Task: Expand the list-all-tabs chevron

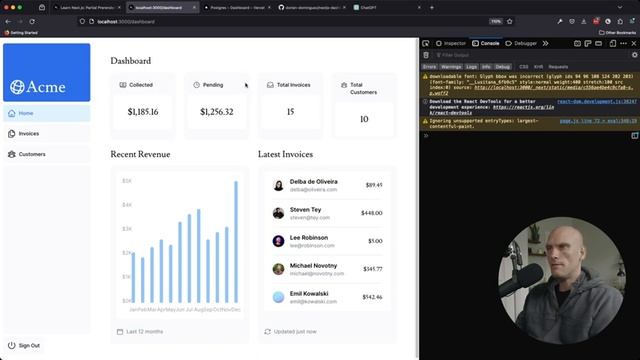Action: 620,7
